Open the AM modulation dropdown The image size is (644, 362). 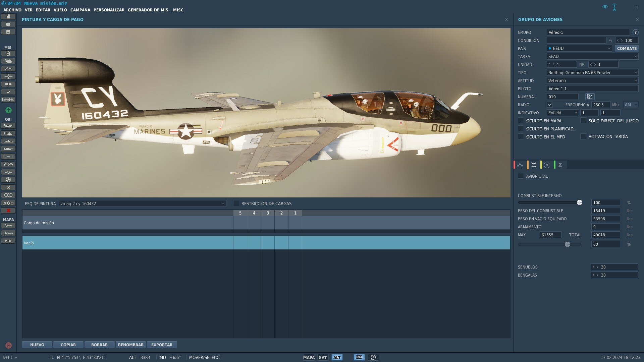[631, 105]
